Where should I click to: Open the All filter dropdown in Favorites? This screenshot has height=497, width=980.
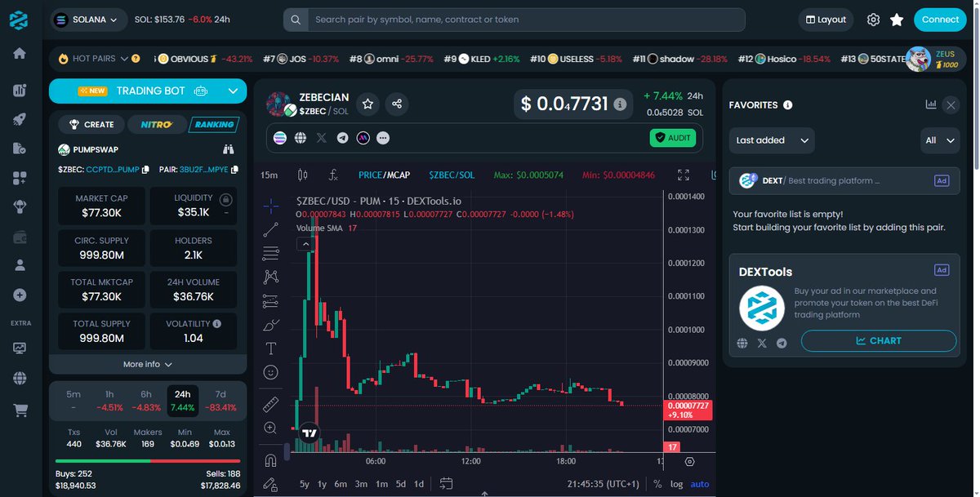(939, 140)
